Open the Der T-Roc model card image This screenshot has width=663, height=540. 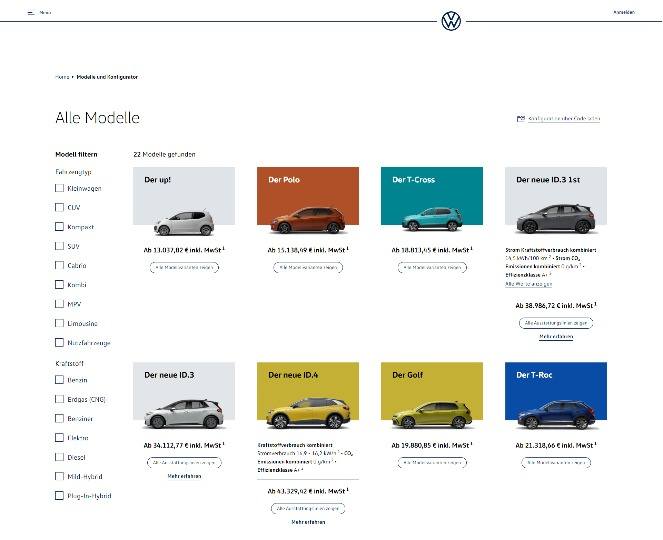click(556, 396)
